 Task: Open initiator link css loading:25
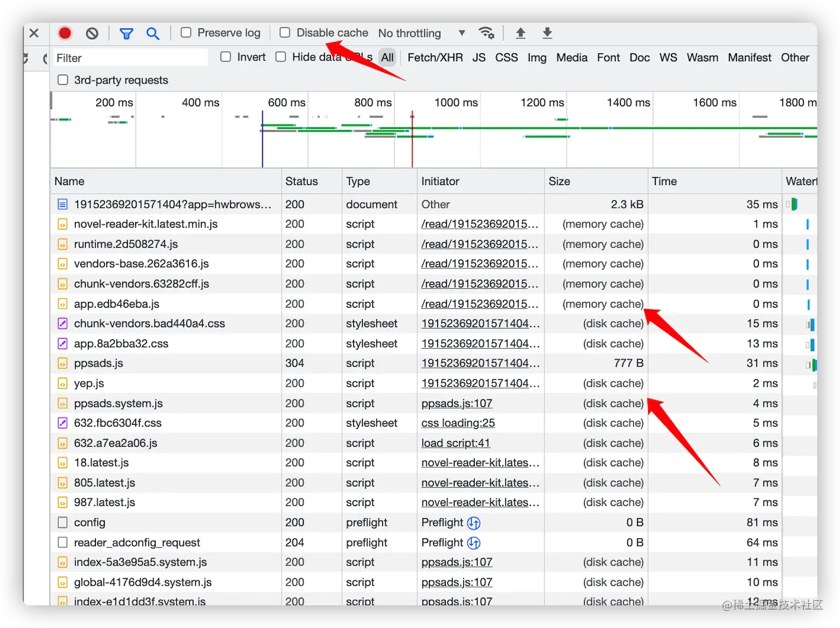[458, 423]
